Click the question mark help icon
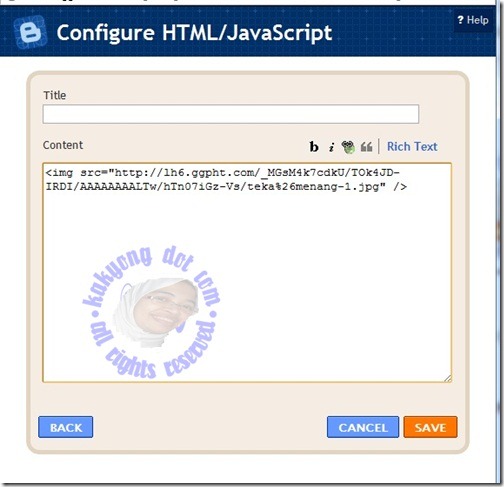The image size is (504, 487). [460, 20]
